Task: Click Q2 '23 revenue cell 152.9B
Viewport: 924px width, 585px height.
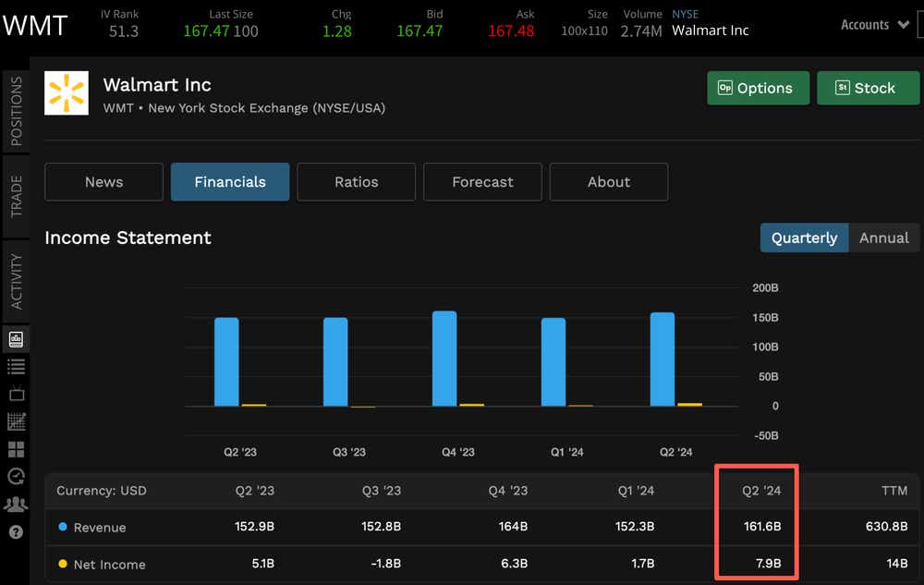Action: pos(255,526)
